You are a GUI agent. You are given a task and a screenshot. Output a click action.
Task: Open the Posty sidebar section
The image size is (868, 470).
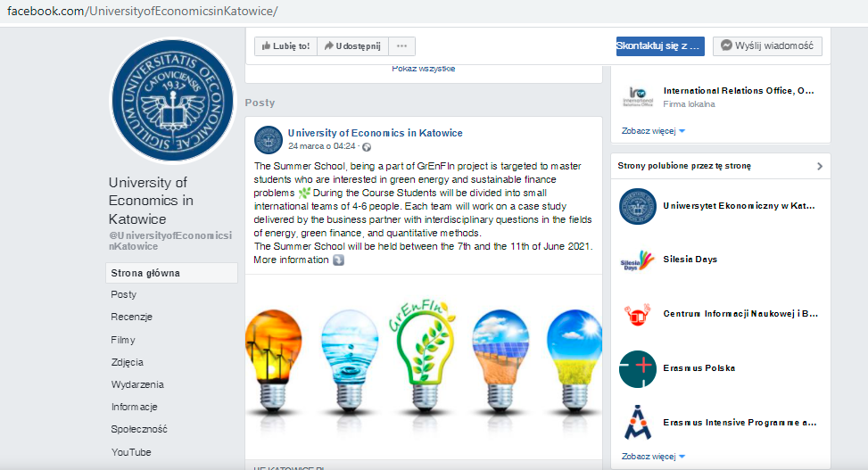pos(123,294)
